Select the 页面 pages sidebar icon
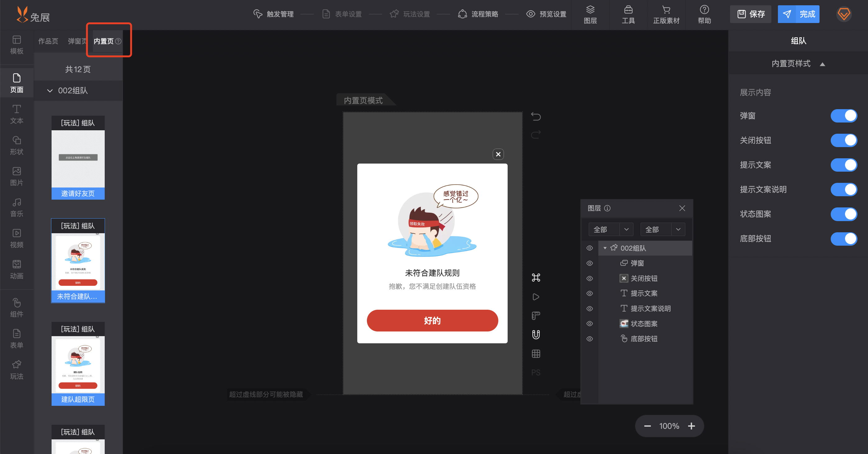Viewport: 868px width, 454px height. tap(16, 83)
